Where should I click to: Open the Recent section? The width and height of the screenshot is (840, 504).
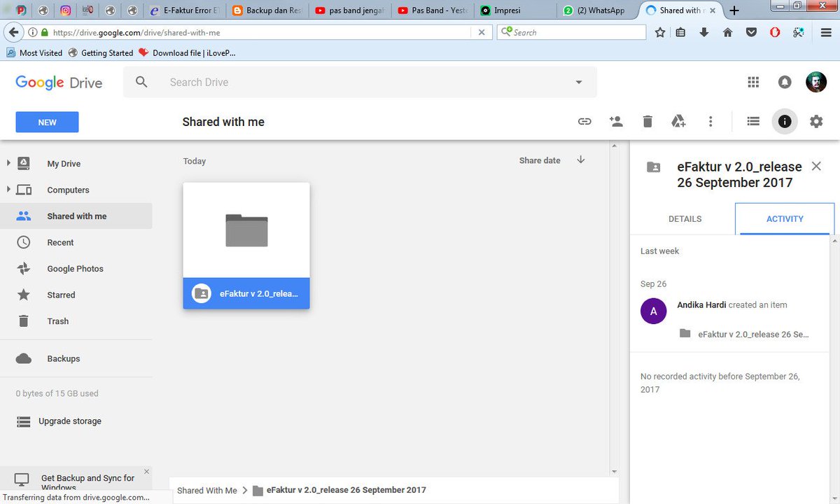[x=76, y=242]
